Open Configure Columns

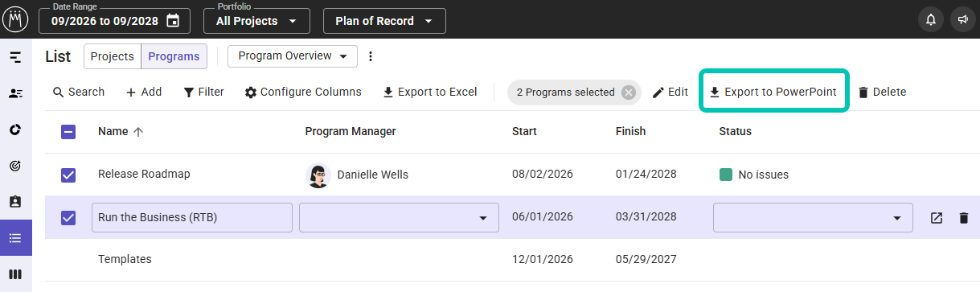[303, 93]
